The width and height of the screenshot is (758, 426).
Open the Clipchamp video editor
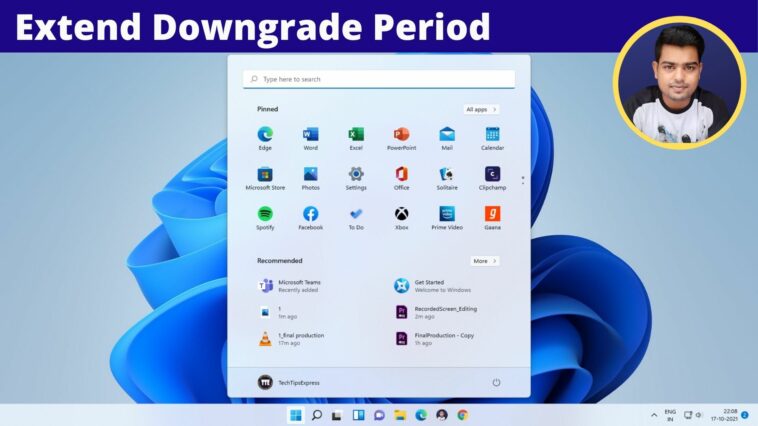tap(492, 175)
